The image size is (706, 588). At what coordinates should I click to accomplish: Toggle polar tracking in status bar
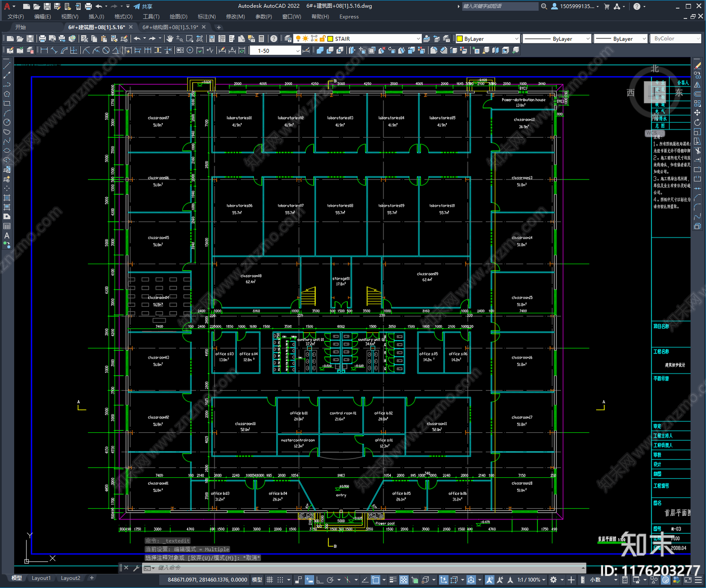330,580
